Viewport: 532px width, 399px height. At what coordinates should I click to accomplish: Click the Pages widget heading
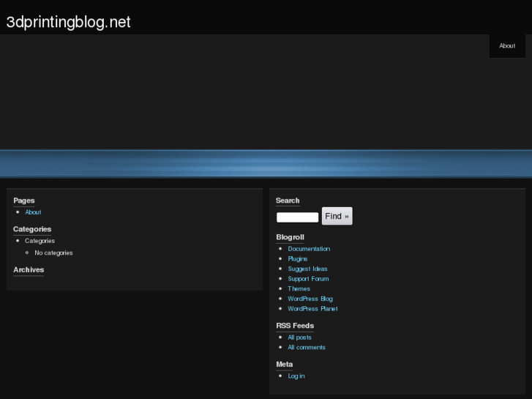[23, 201]
